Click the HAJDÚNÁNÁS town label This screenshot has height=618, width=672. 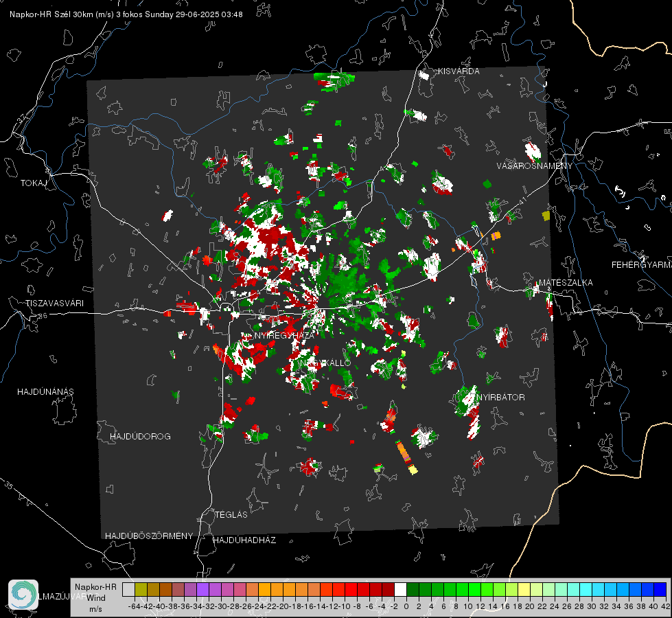click(x=45, y=392)
